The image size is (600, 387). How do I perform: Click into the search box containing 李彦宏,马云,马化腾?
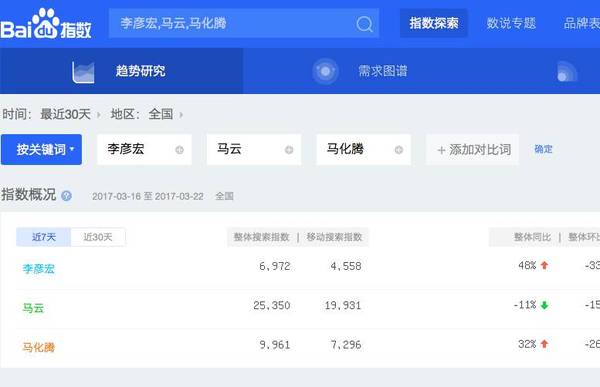[x=244, y=23]
